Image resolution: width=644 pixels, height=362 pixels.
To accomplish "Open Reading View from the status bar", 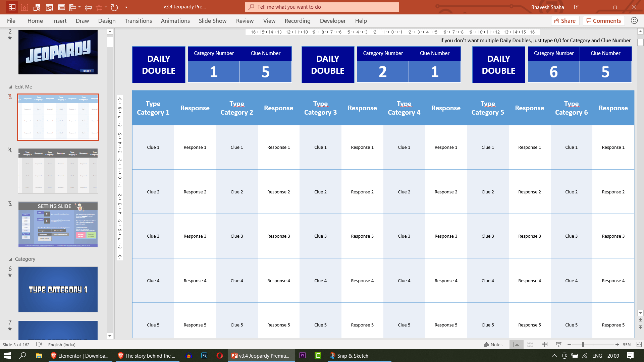I will (x=544, y=345).
